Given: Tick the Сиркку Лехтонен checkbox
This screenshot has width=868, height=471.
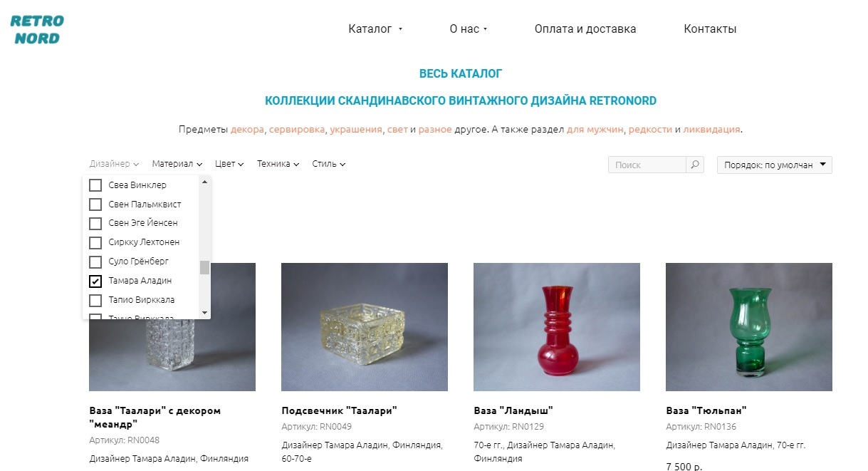Looking at the screenshot, I should [x=95, y=242].
